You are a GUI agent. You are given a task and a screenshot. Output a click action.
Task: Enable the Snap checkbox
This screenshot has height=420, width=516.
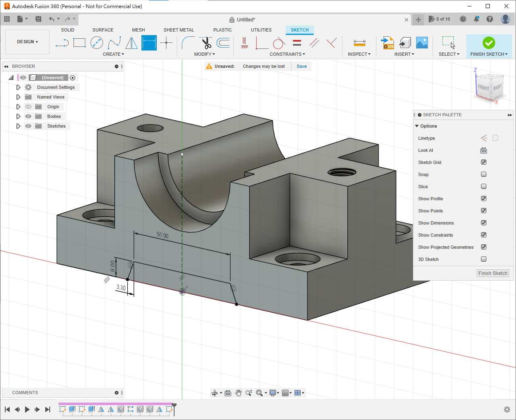[483, 174]
